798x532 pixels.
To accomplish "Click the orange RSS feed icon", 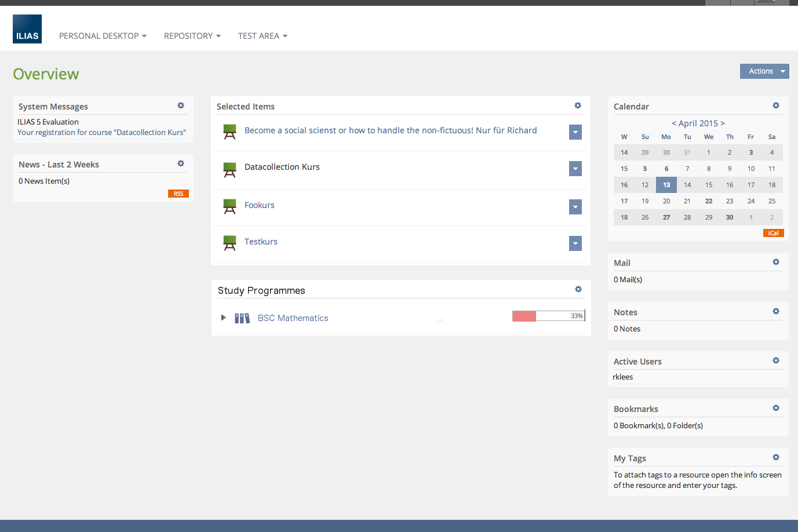I will pyautogui.click(x=178, y=194).
